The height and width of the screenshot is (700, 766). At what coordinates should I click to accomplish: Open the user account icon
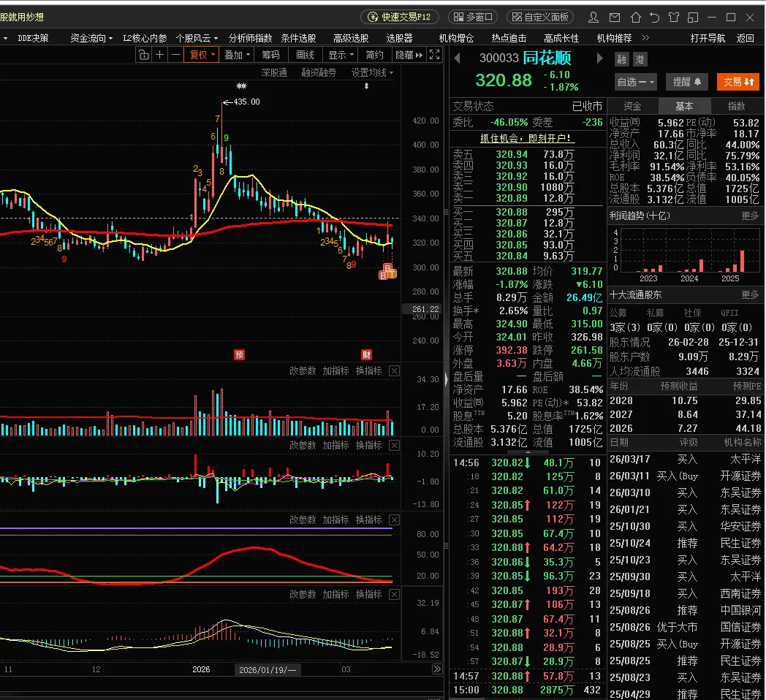click(594, 18)
